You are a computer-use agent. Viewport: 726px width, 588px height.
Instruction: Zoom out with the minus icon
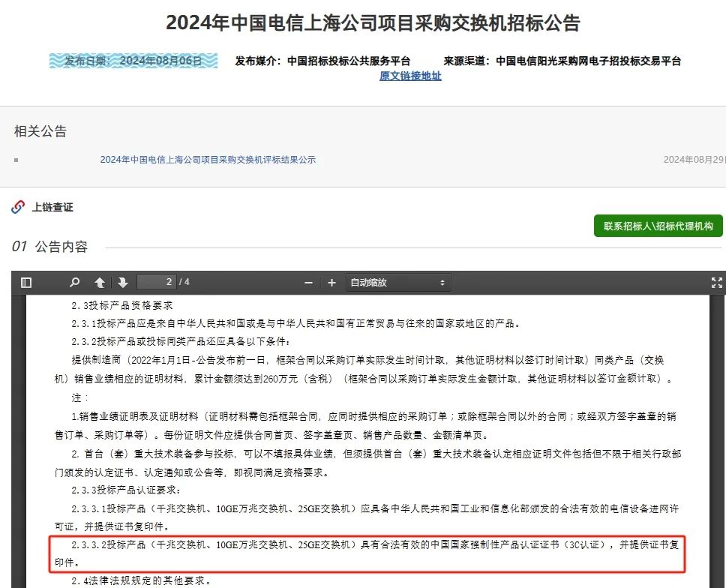pyautogui.click(x=308, y=283)
